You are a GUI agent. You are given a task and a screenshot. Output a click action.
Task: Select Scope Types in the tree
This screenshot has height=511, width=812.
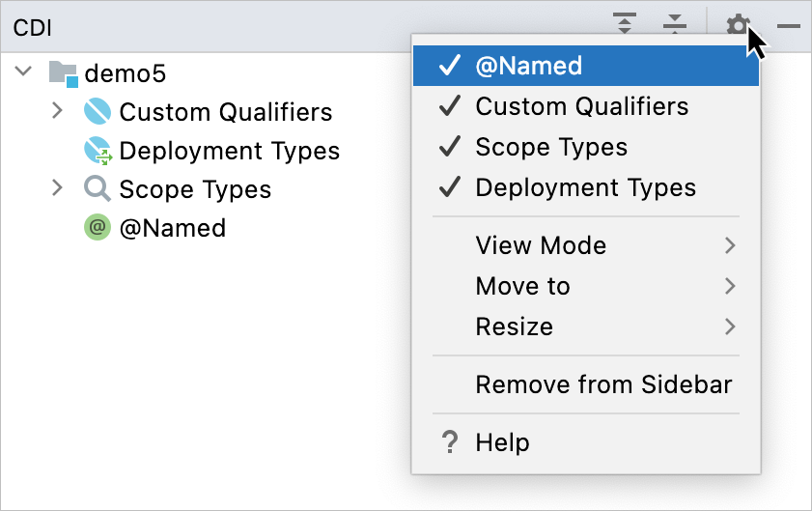click(195, 189)
